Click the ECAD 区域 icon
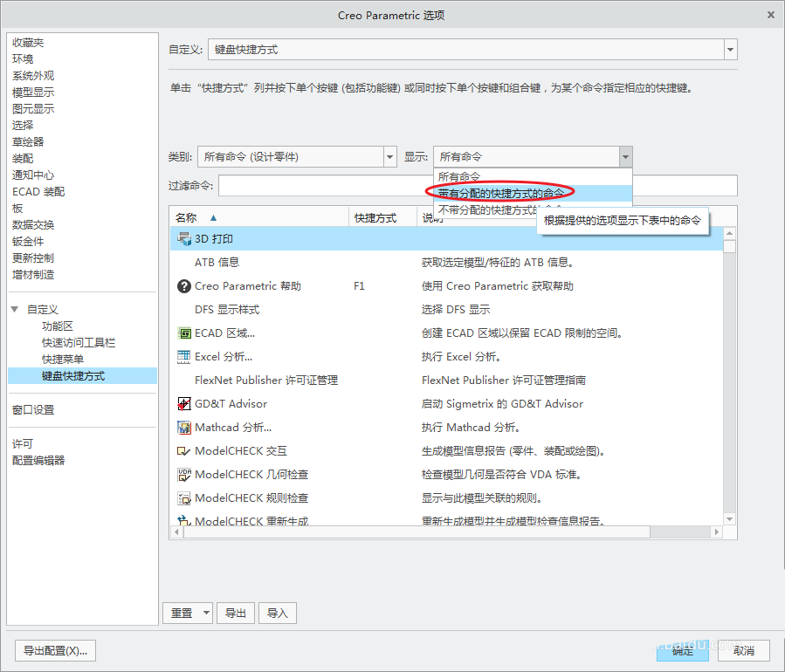 (183, 333)
